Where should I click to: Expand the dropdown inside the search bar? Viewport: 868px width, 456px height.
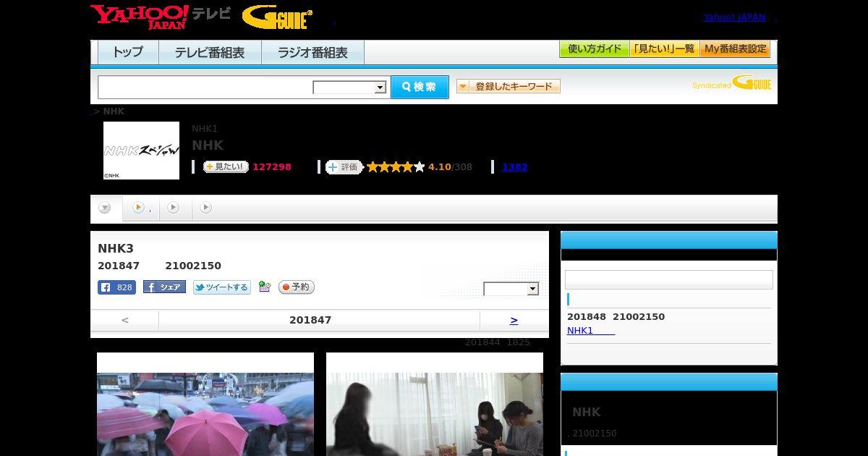coord(350,88)
